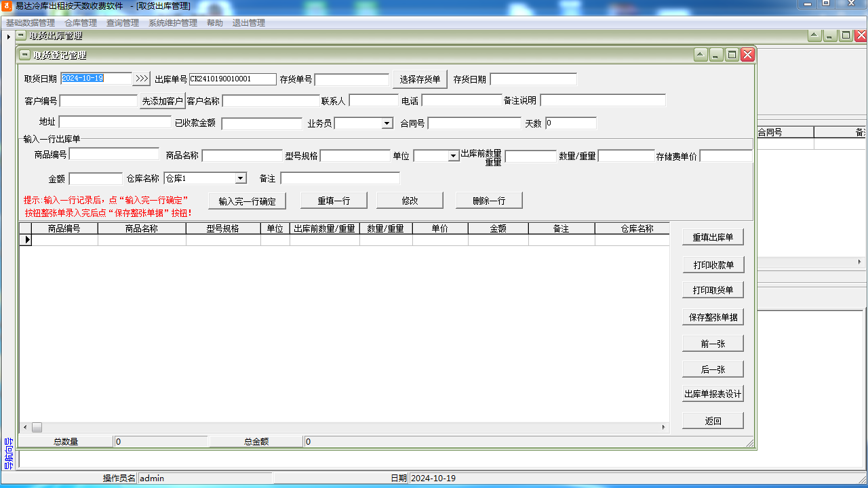The width and height of the screenshot is (868, 488).
Task: Open the 业务员 dropdown list
Action: tap(387, 123)
